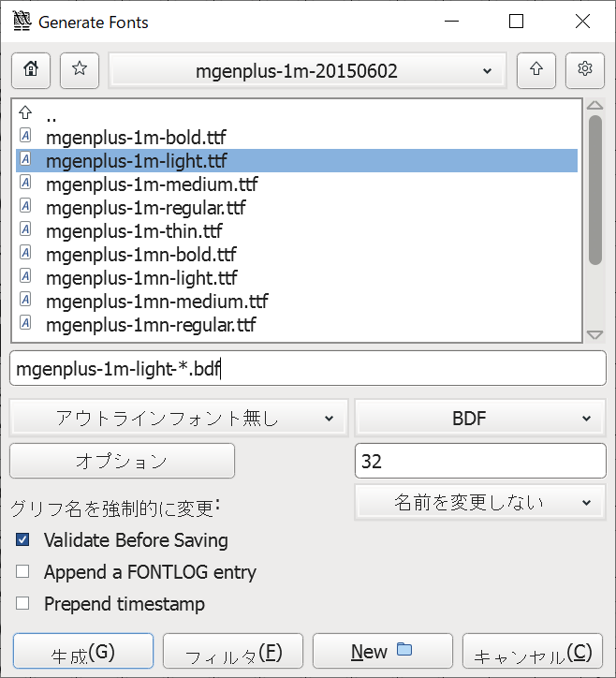Select mgenplus-1mn-bold.ttf in the file list
The image size is (616, 678).
[297, 254]
